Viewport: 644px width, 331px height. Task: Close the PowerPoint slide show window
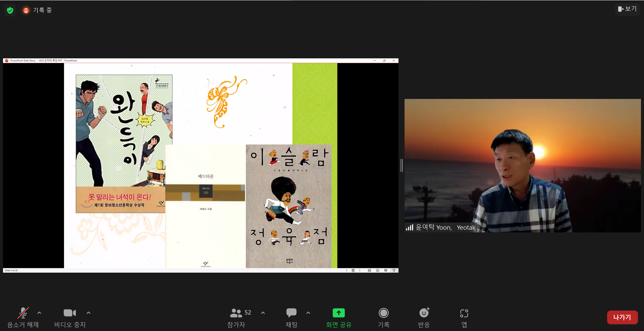[394, 61]
